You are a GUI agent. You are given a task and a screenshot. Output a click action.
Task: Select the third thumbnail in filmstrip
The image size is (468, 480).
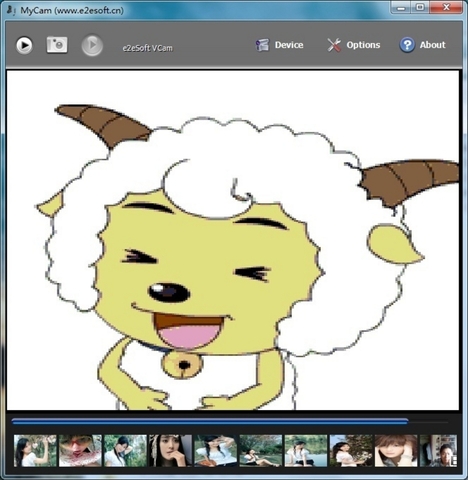point(125,450)
